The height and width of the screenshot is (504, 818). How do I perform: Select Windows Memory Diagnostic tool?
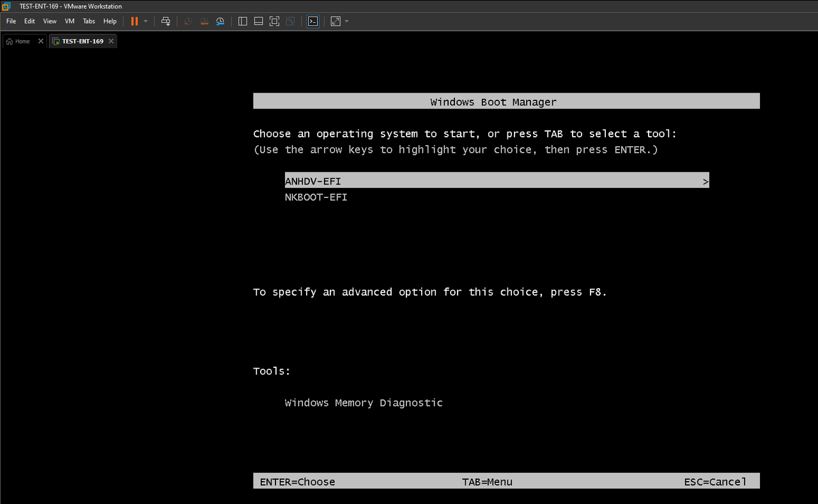coord(364,403)
